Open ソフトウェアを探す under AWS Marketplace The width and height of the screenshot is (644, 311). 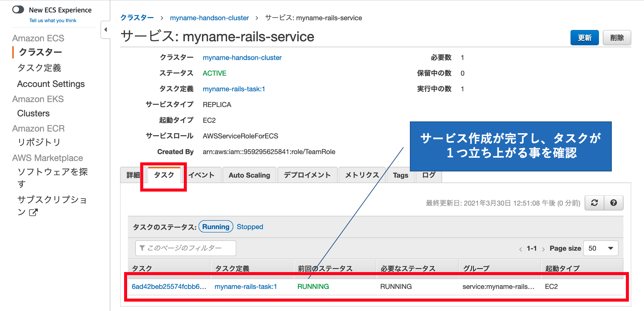coord(52,178)
